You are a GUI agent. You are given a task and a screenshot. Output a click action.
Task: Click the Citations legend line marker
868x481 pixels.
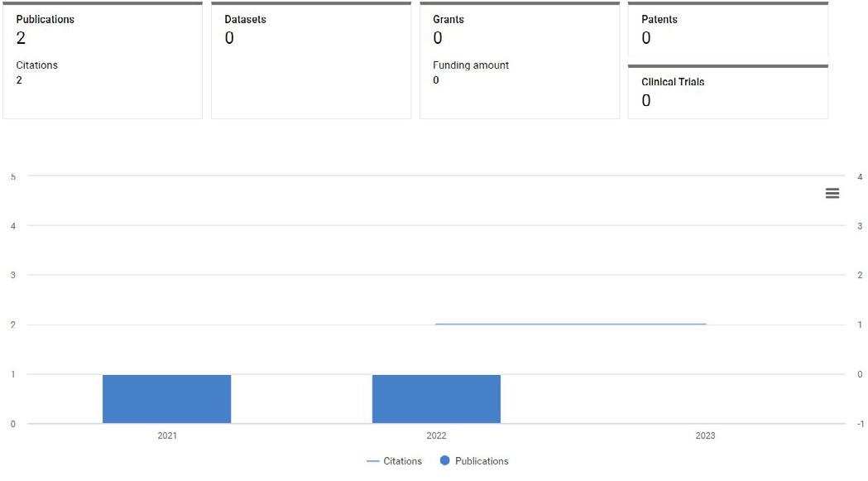coord(373,461)
